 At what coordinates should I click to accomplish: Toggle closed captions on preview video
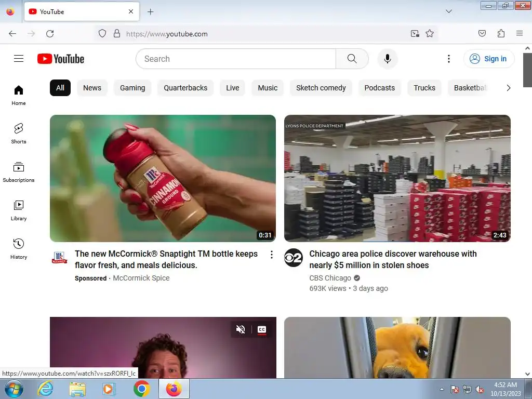pos(262,329)
